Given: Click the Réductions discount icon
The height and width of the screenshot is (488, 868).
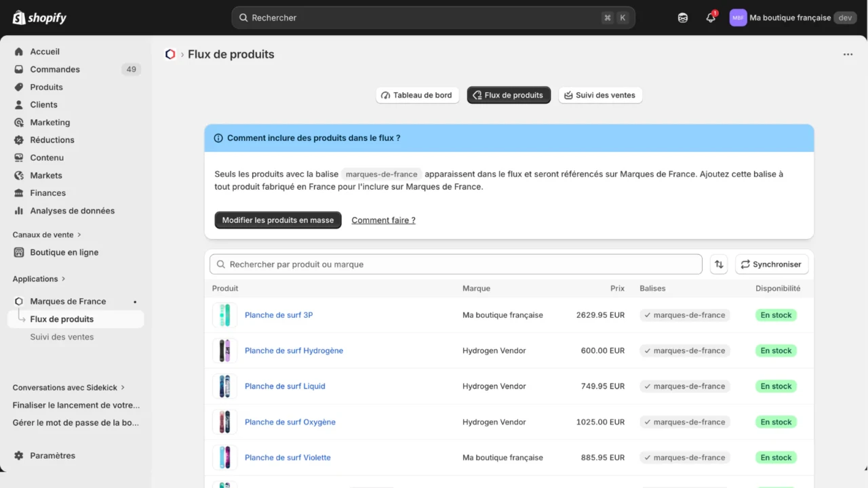Looking at the screenshot, I should point(19,140).
